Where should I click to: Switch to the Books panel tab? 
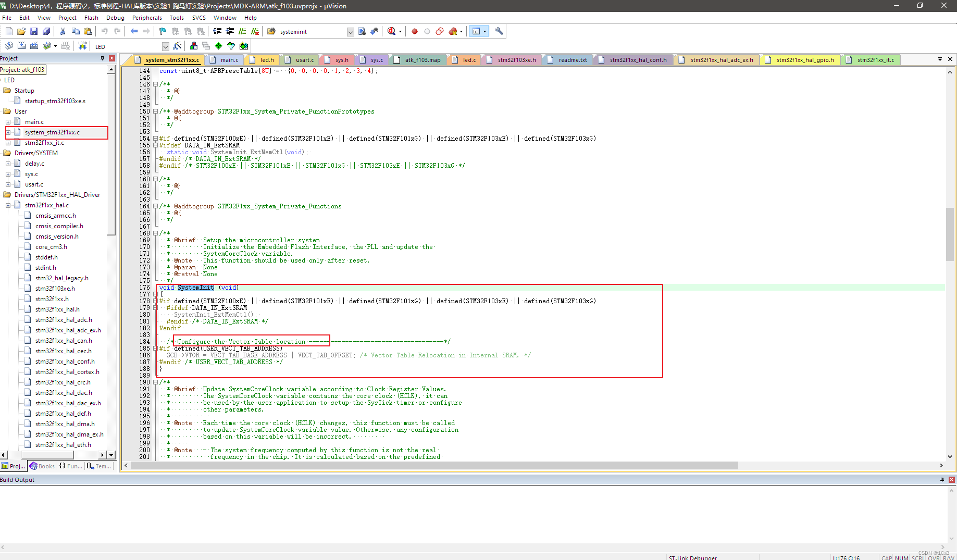coord(42,466)
